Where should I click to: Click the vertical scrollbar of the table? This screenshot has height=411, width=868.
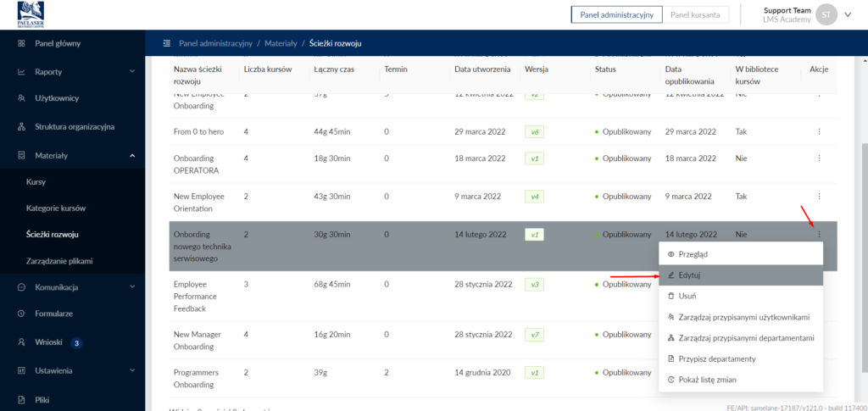click(862, 212)
